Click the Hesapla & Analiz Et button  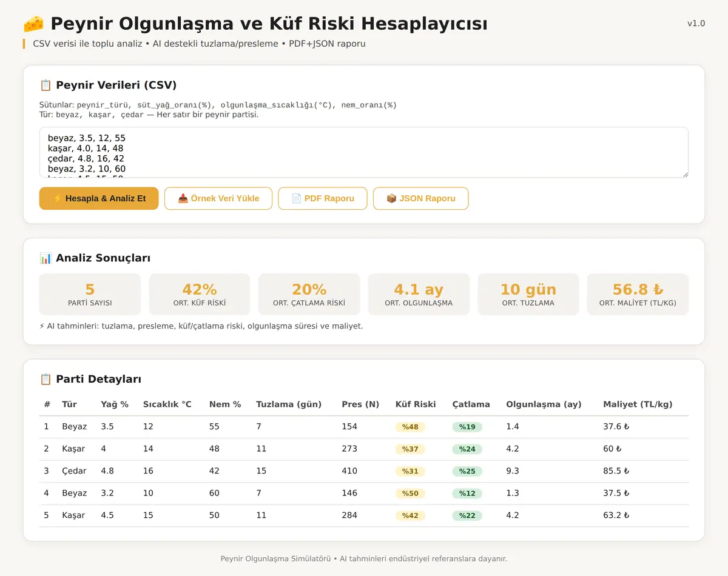[x=99, y=198]
